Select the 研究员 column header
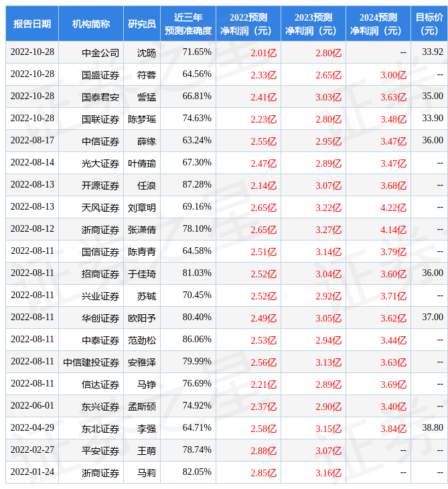The width and height of the screenshot is (448, 489). [x=142, y=23]
